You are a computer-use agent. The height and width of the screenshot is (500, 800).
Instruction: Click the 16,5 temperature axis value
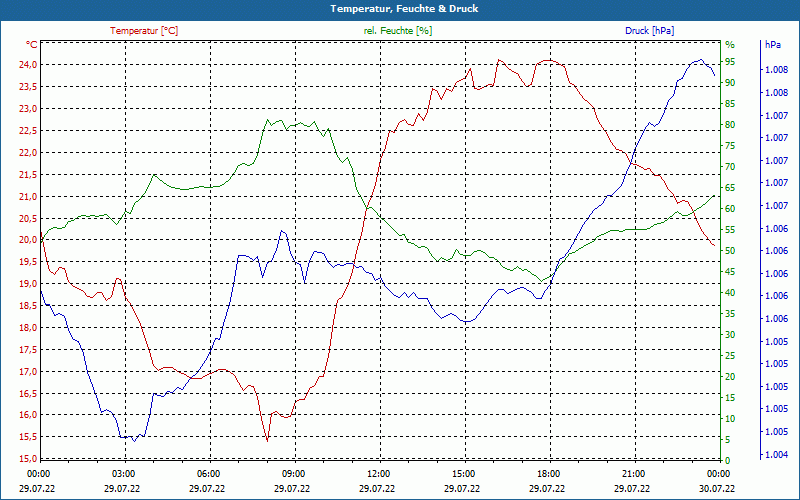pos(29,393)
